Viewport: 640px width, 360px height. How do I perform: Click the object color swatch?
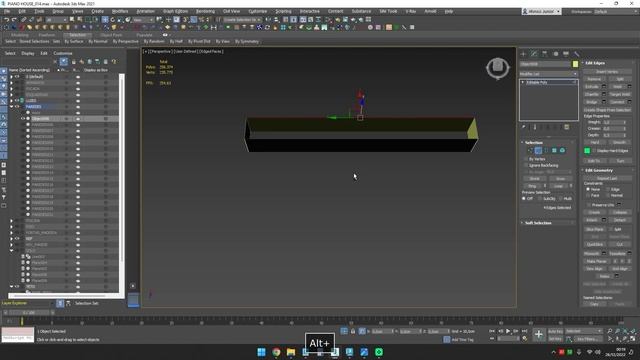[575, 64]
